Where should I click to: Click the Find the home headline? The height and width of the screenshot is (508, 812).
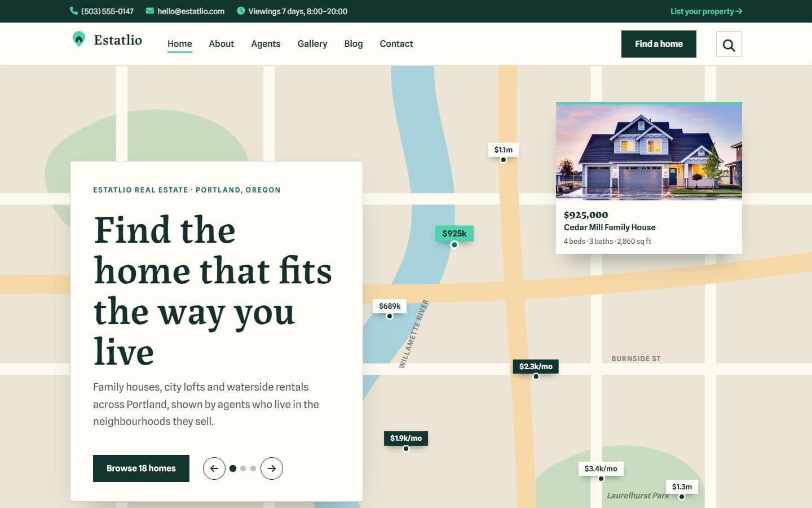point(213,290)
